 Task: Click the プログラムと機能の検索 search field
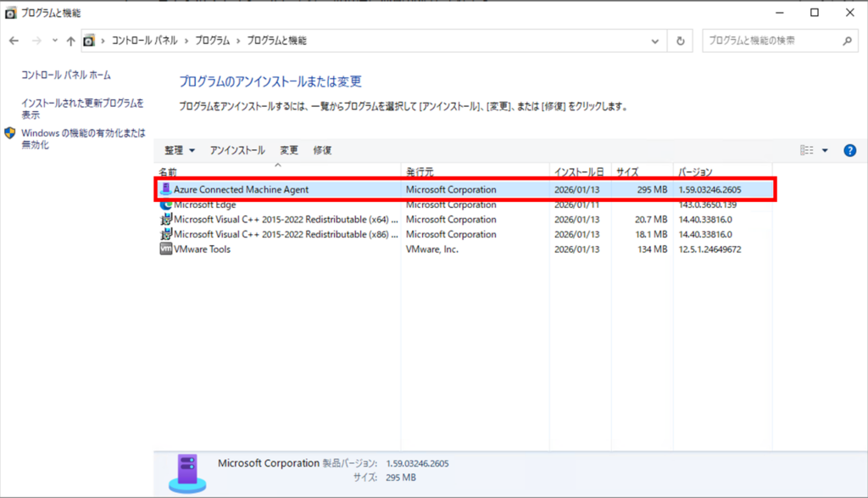point(770,41)
